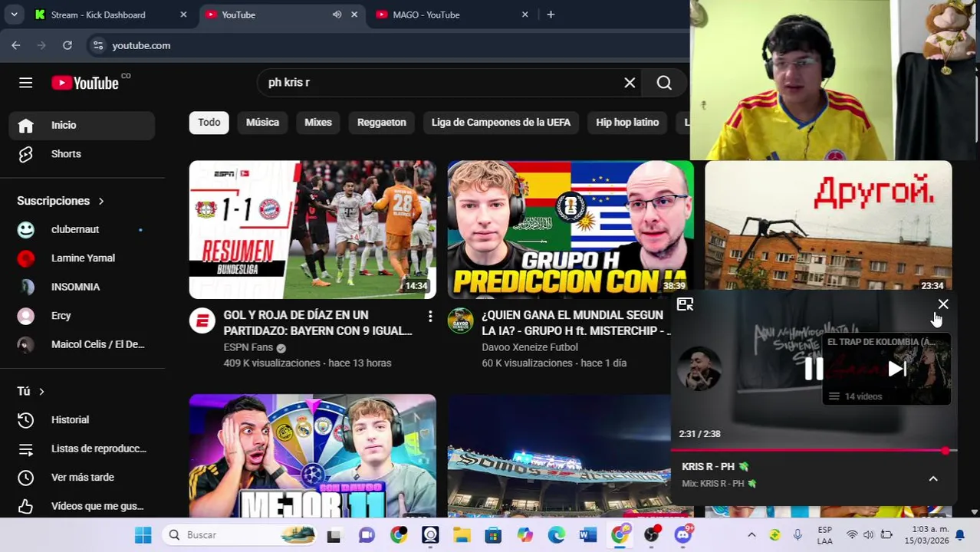Expand miniplayer back to full view
Image resolution: width=980 pixels, height=552 pixels.
coord(685,304)
